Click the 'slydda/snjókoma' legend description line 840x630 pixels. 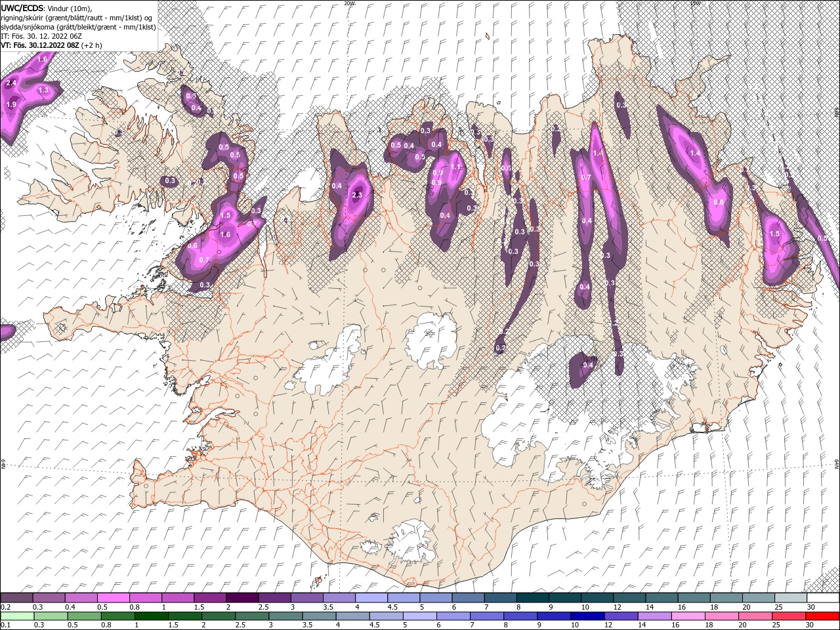pos(78,26)
